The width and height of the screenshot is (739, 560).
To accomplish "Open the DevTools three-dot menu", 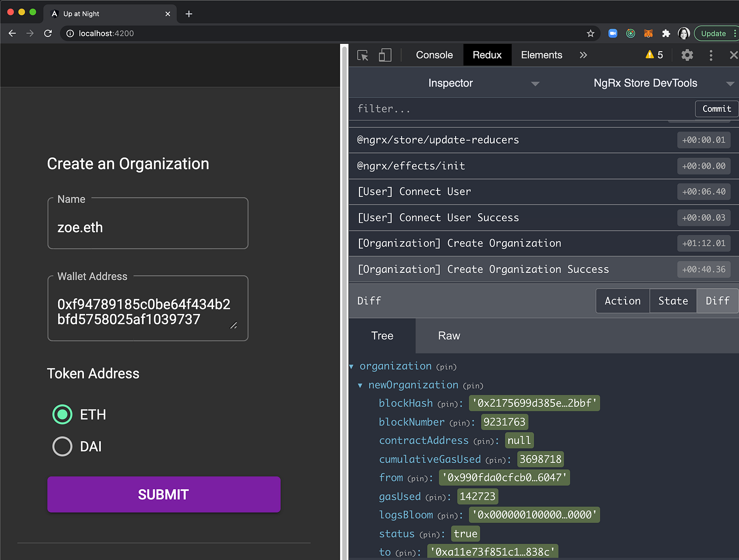I will tap(710, 55).
